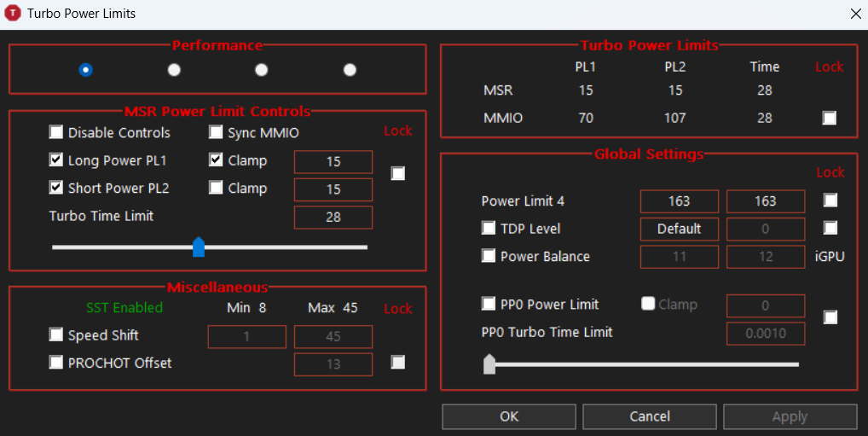Click the ThrottleStop icon in the title bar
The height and width of the screenshot is (436, 868).
[x=13, y=13]
